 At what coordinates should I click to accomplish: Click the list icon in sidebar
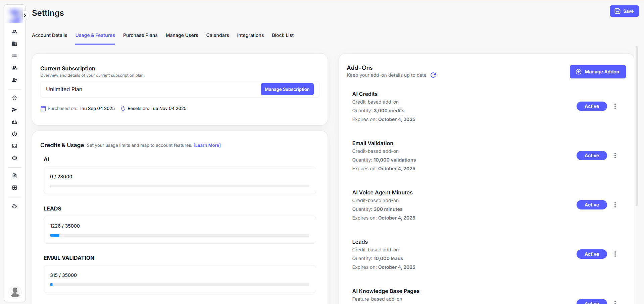[14, 56]
